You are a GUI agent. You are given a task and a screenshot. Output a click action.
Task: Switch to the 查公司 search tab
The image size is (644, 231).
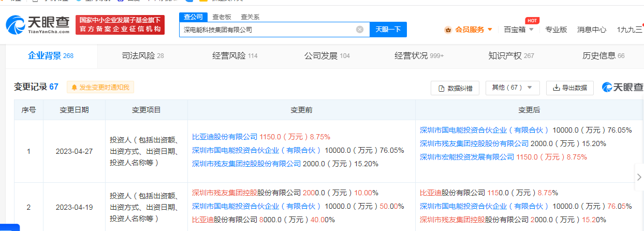pos(193,17)
